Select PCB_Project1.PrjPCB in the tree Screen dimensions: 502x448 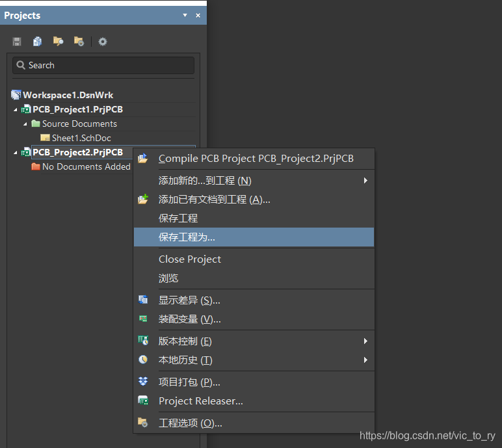pyautogui.click(x=78, y=109)
